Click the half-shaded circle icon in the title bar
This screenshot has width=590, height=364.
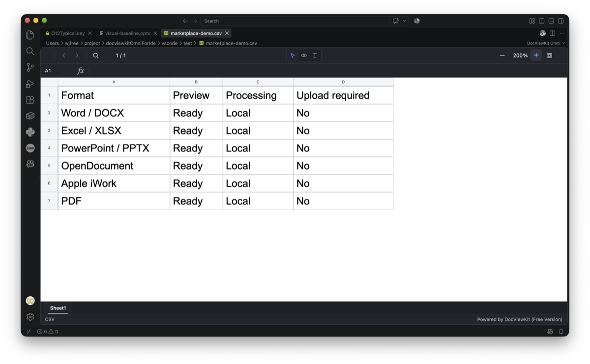tap(417, 21)
